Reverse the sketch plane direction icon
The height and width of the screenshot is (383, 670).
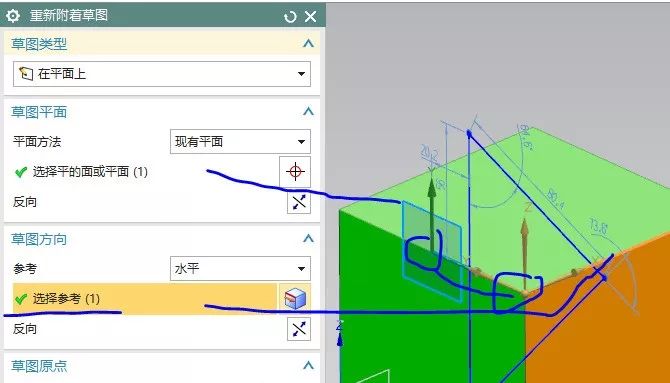click(x=299, y=202)
